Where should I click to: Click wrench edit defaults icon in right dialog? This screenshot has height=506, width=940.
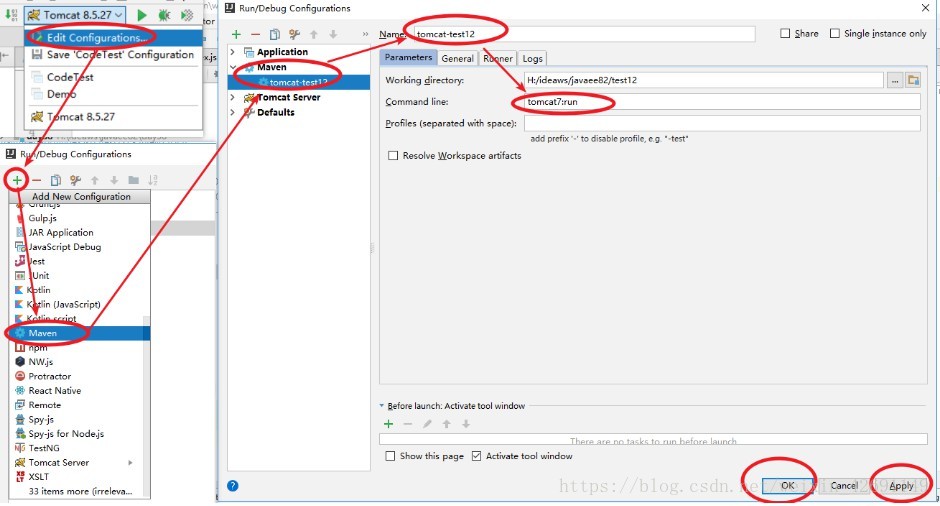[294, 34]
